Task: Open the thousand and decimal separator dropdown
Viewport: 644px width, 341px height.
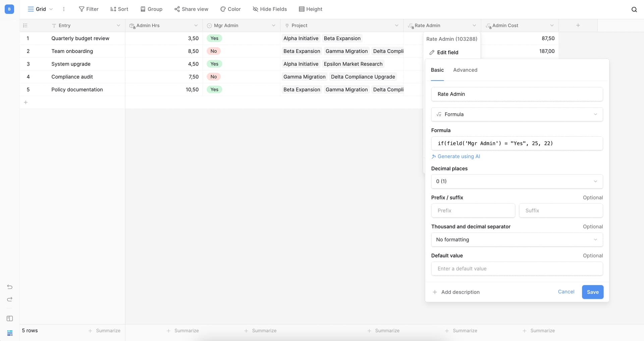Action: point(517,239)
